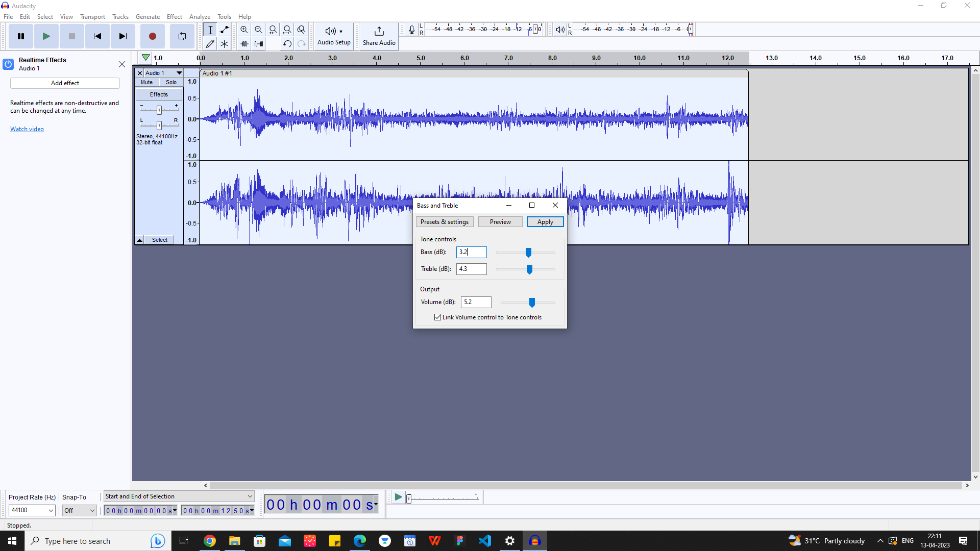Viewport: 980px width, 551px height.
Task: Toggle Mute on Audio 1 track
Action: (x=146, y=82)
